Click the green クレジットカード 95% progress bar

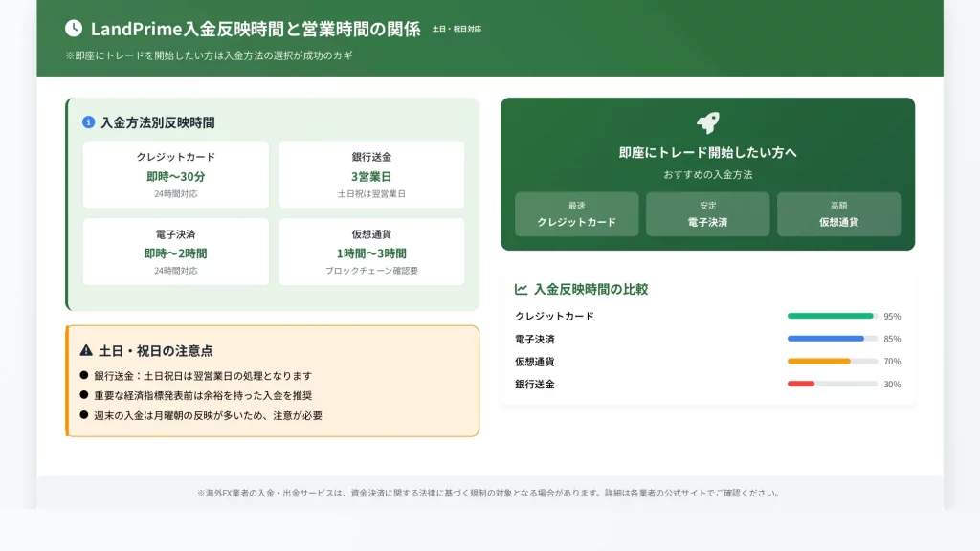point(831,316)
